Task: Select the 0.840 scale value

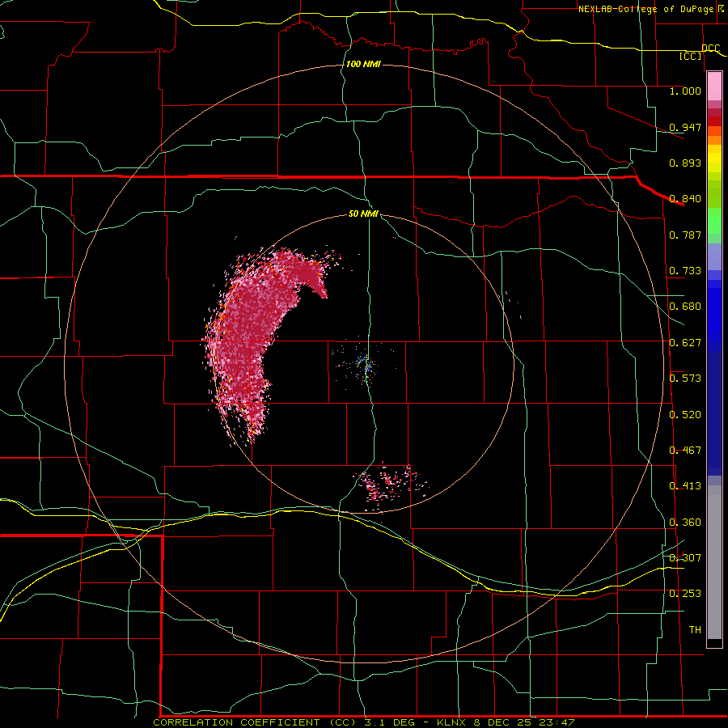Action: pyautogui.click(x=685, y=199)
